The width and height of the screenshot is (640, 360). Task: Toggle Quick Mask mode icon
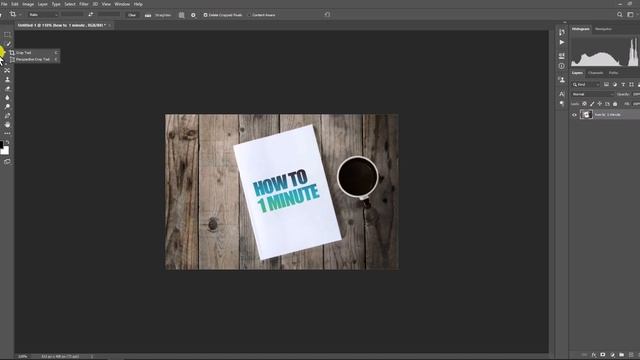(7, 162)
